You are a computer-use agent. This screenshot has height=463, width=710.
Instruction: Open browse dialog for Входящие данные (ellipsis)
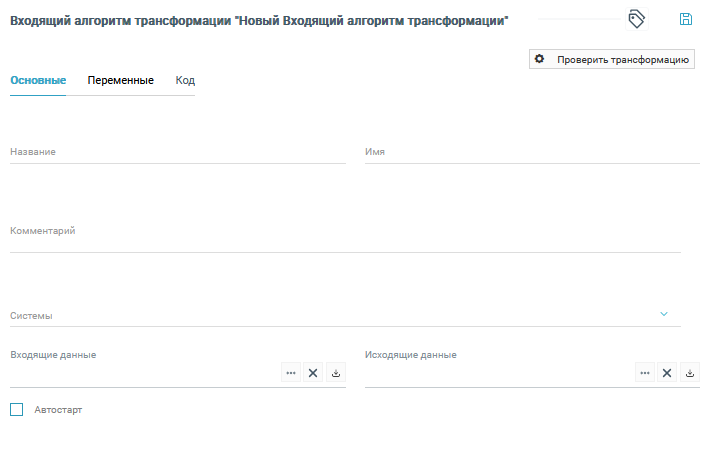291,373
